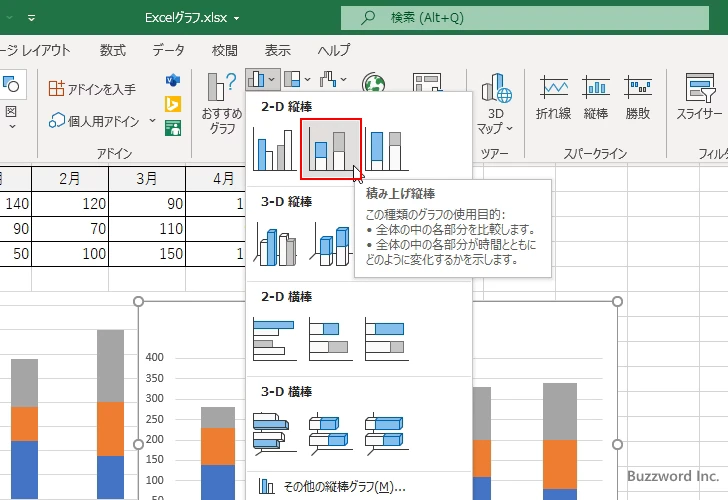The width and height of the screenshot is (728, 500).
Task: Click the chart's right-middle resize handle
Action: (x=617, y=444)
